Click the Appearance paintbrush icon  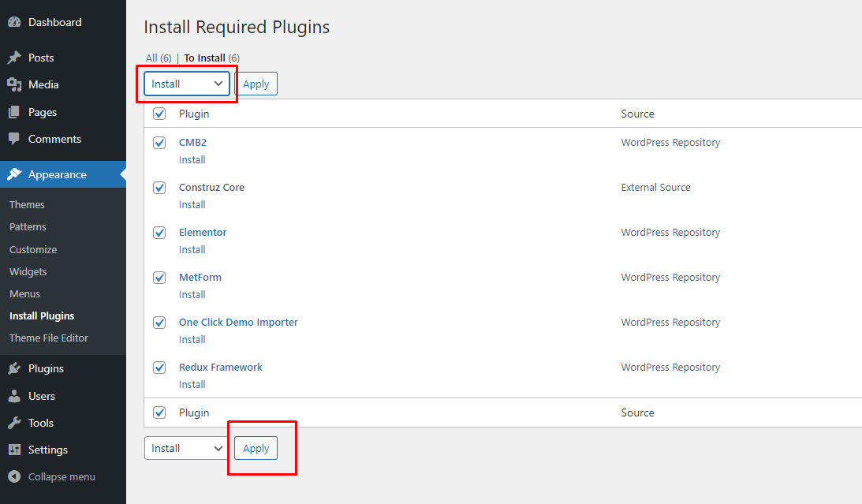(x=14, y=174)
